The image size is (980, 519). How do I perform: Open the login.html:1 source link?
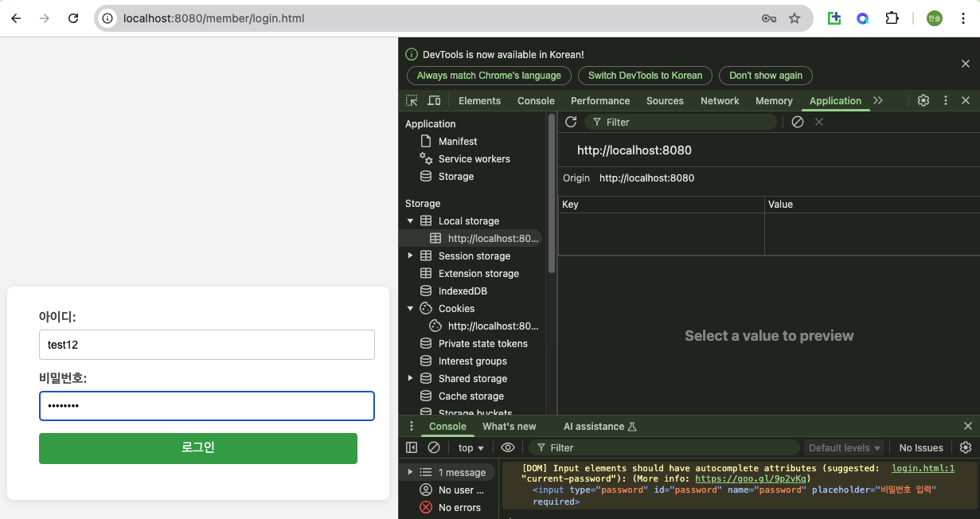coord(923,468)
